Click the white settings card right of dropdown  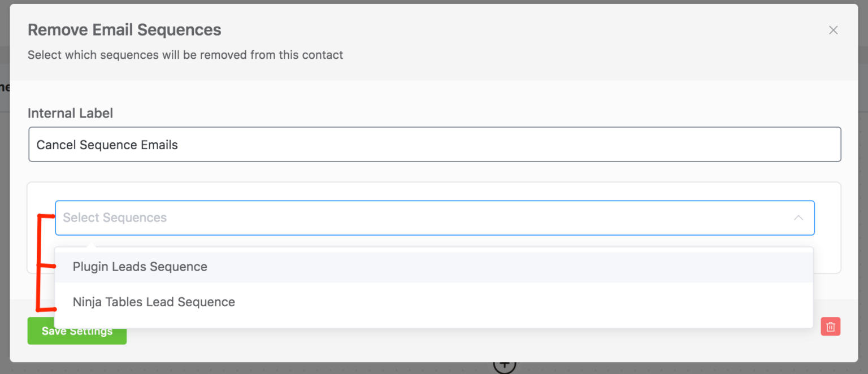pos(828,227)
